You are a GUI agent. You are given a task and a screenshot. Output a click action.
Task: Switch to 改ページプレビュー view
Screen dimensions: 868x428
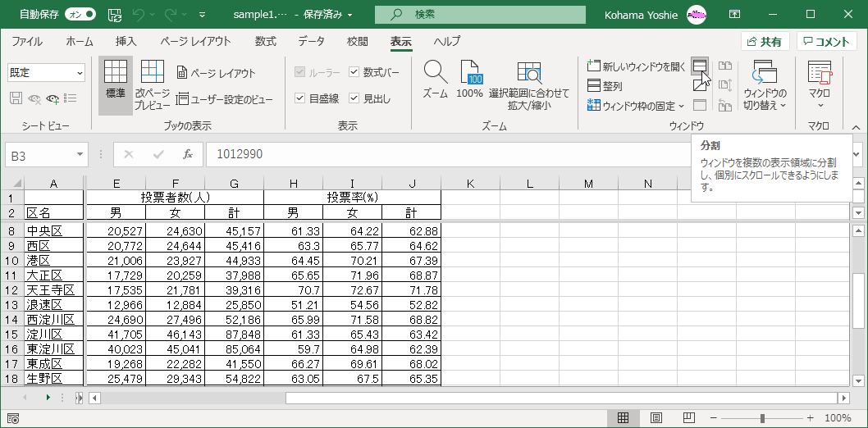[x=153, y=85]
